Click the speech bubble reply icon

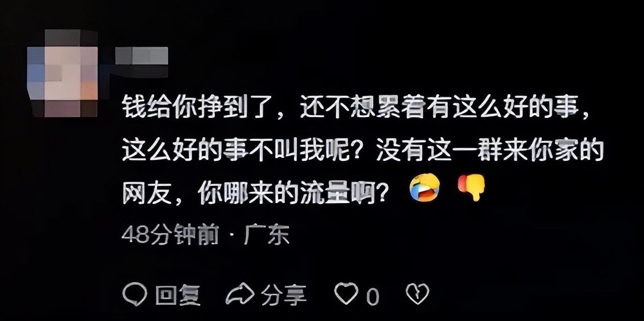135,294
